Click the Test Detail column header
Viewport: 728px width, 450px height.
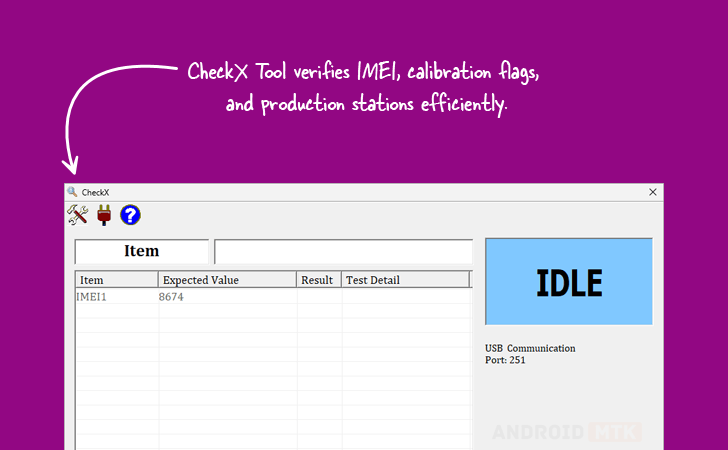[x=405, y=280]
